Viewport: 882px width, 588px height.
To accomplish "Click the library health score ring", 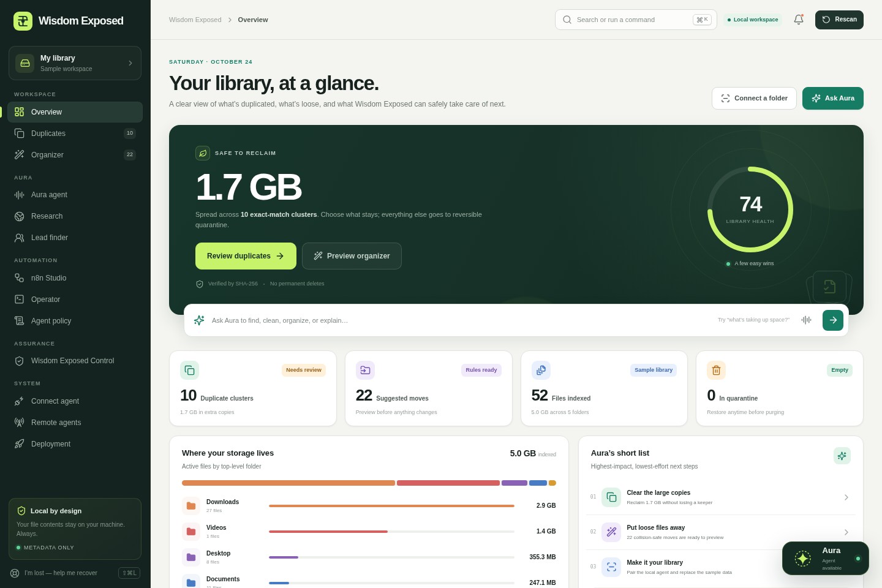I will coord(750,209).
